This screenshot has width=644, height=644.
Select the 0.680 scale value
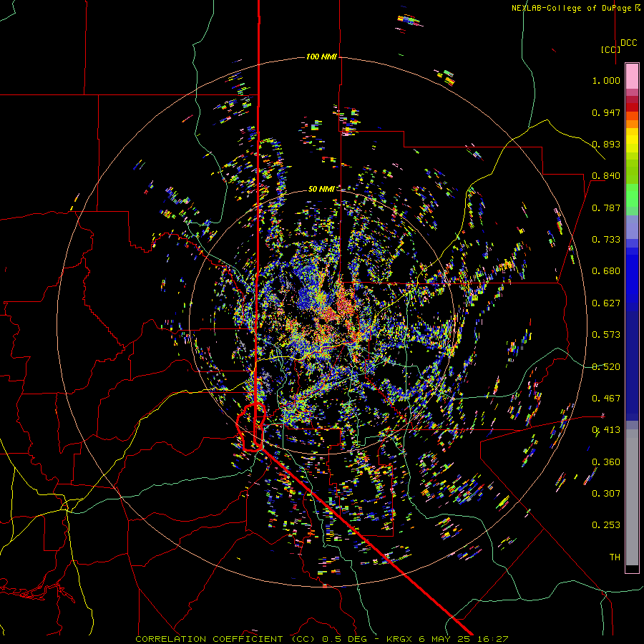tap(606, 271)
